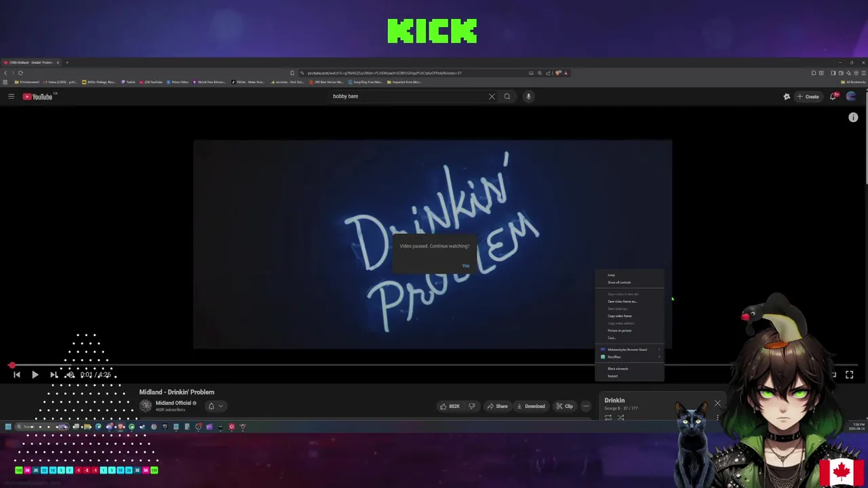Click the Brave shields icon
The height and width of the screenshot is (488, 868).
pos(557,73)
